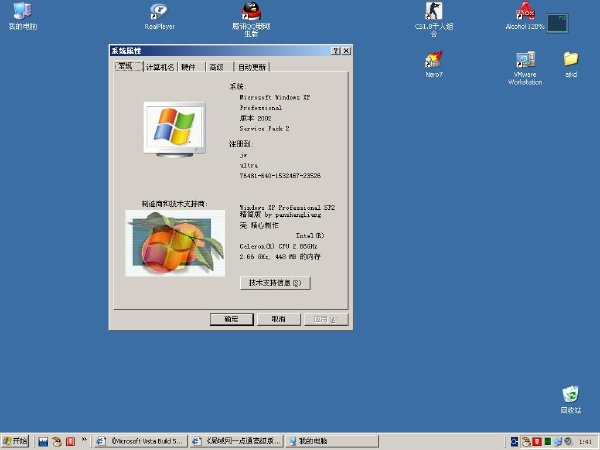Viewport: 600px width, 450px height.
Task: Click the taskbar clock showing 1:41
Action: pos(585,442)
